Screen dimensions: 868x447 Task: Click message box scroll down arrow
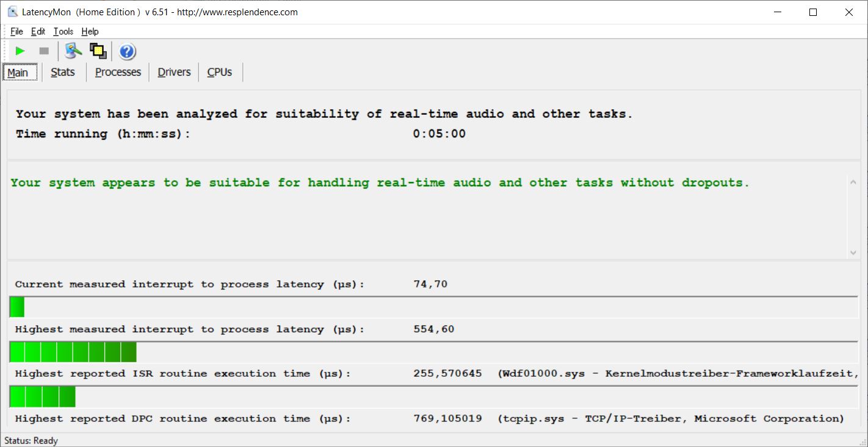point(853,252)
